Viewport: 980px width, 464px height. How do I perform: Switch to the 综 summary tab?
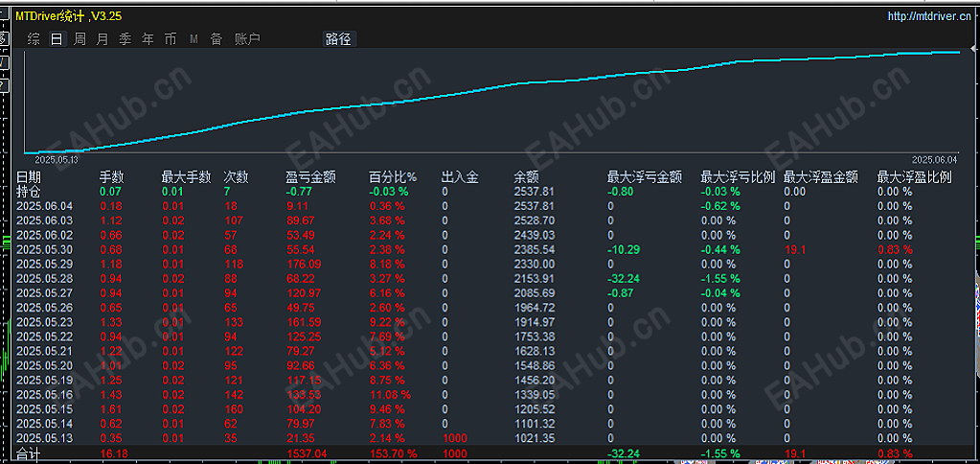[x=34, y=39]
